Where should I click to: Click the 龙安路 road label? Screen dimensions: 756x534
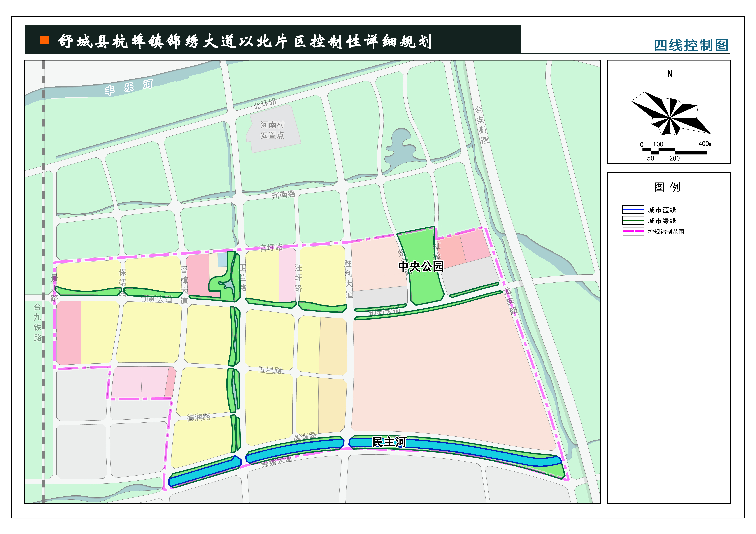pyautogui.click(x=510, y=301)
